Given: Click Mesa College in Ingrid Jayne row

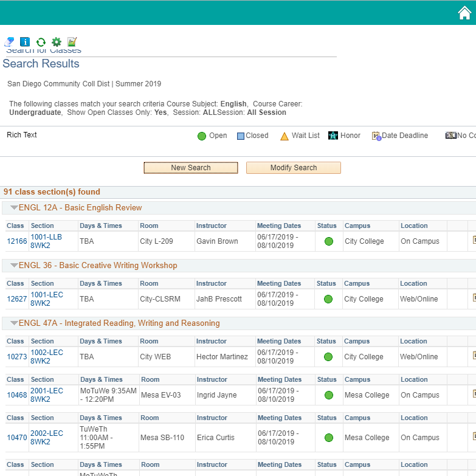Looking at the screenshot, I should point(367,395).
